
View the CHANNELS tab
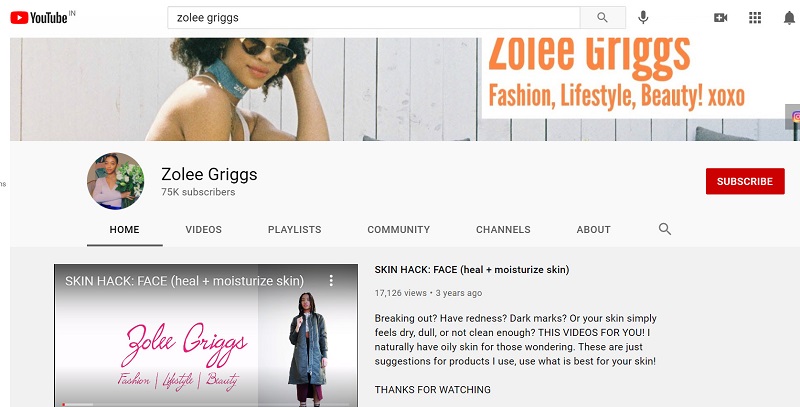coord(503,230)
